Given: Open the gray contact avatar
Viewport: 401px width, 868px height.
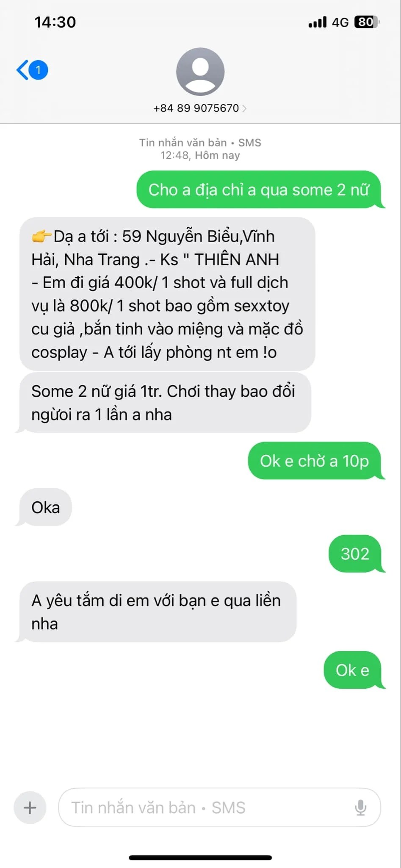Looking at the screenshot, I should pos(200,72).
